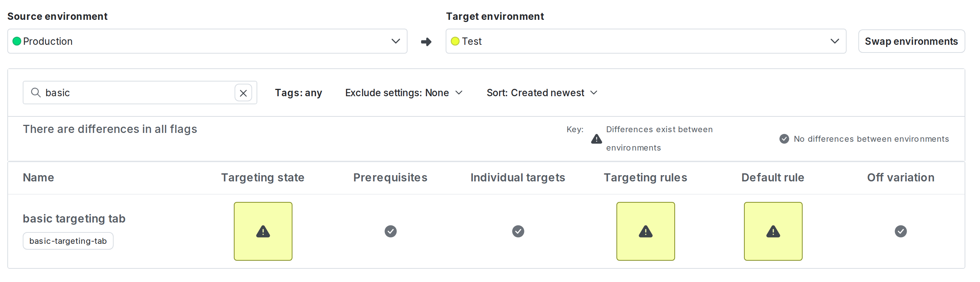Click the Default rule difference warning icon
This screenshot has width=980, height=282.
coord(773,231)
